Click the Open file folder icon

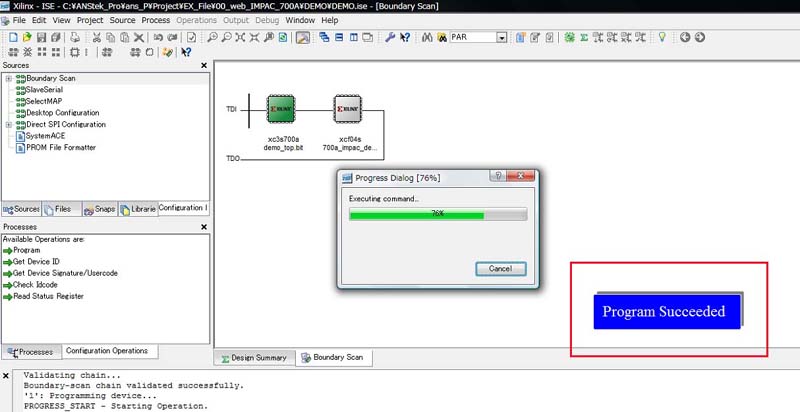tap(27, 37)
